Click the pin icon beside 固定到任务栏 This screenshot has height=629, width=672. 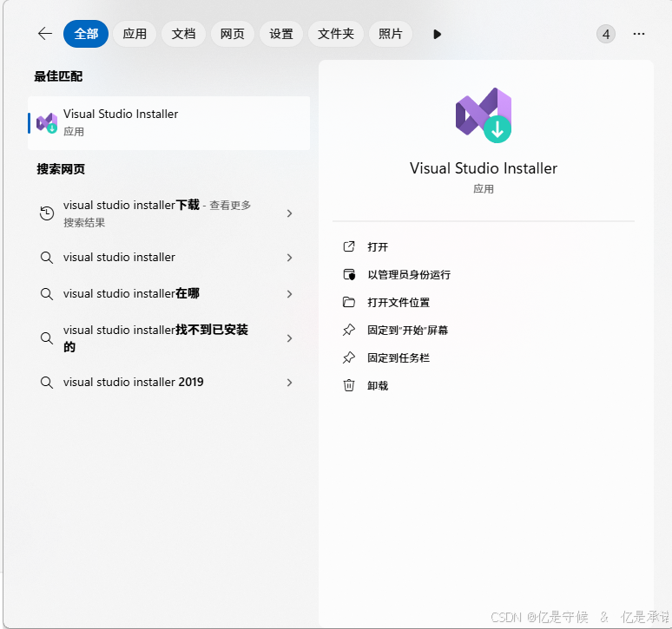click(x=349, y=358)
